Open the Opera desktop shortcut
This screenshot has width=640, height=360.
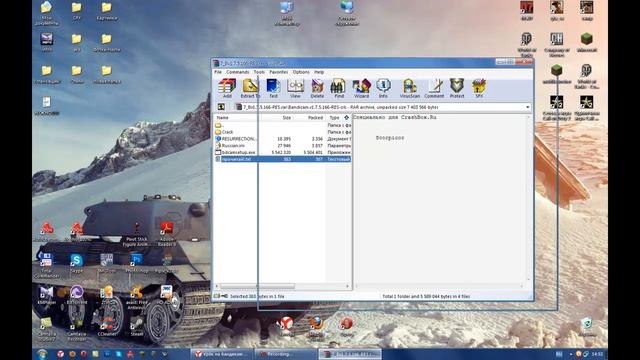pos(347,327)
